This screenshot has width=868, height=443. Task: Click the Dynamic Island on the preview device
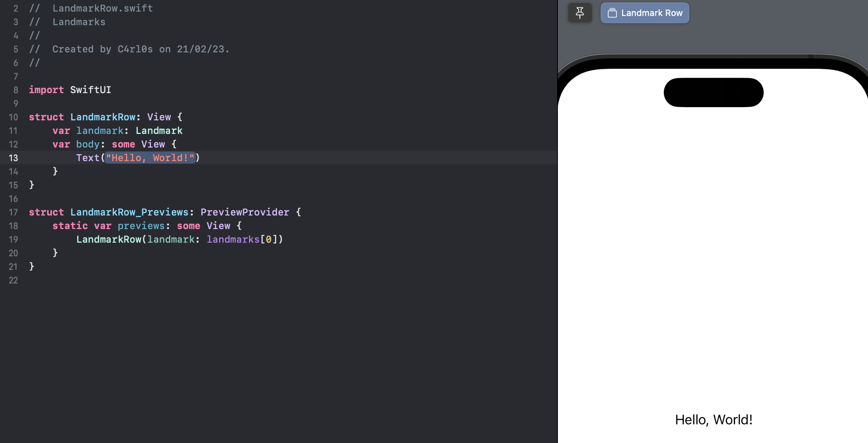click(713, 92)
